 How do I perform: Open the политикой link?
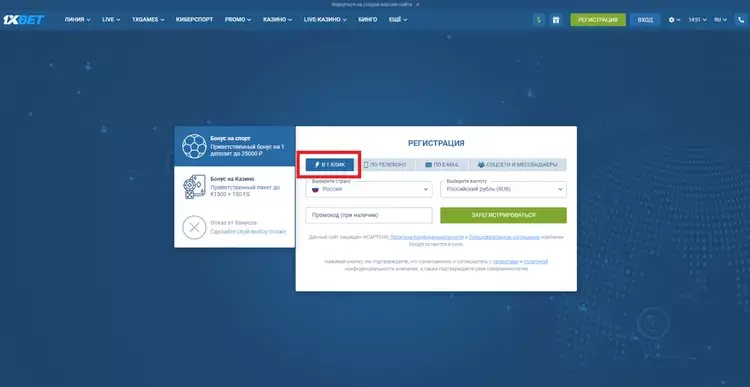click(x=536, y=262)
